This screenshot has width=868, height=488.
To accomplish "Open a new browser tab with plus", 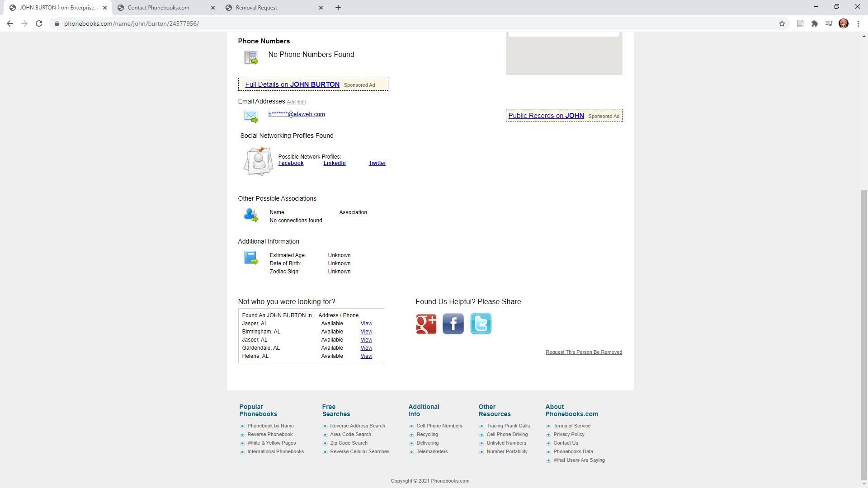I will tap(338, 8).
